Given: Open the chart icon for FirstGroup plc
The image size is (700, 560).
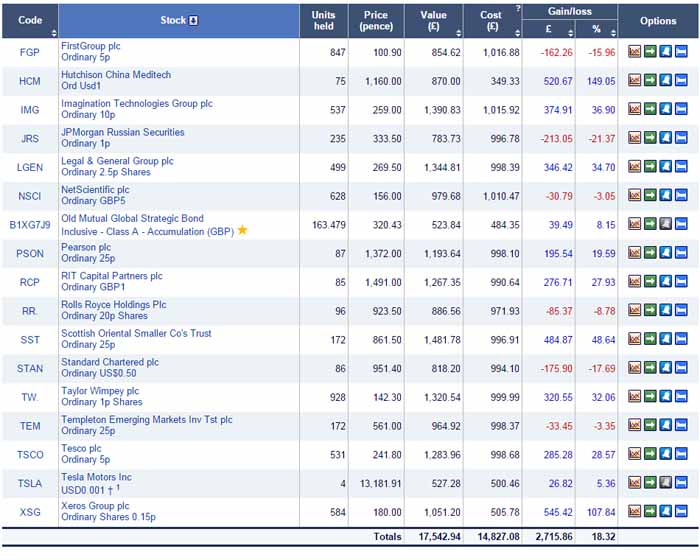Looking at the screenshot, I should (634, 51).
